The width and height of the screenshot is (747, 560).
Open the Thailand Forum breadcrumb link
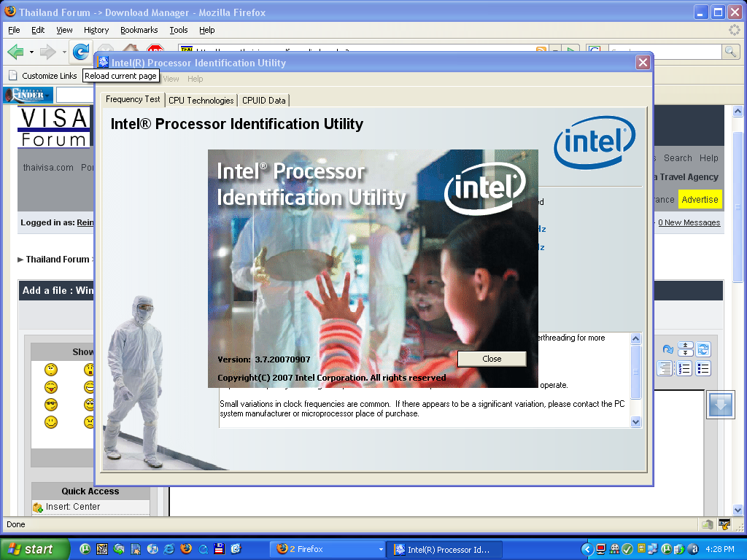(x=57, y=260)
